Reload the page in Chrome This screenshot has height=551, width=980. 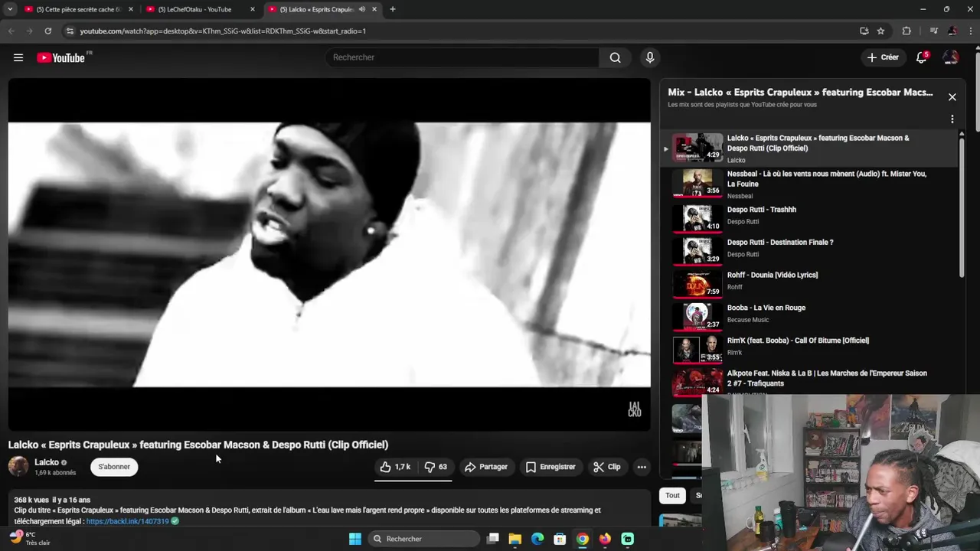47,31
